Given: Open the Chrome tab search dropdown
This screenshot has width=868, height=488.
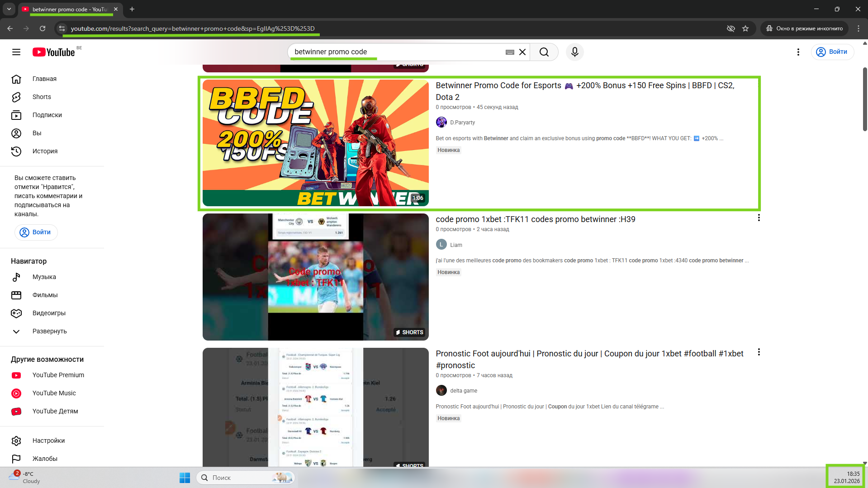Looking at the screenshot, I should 9,9.
